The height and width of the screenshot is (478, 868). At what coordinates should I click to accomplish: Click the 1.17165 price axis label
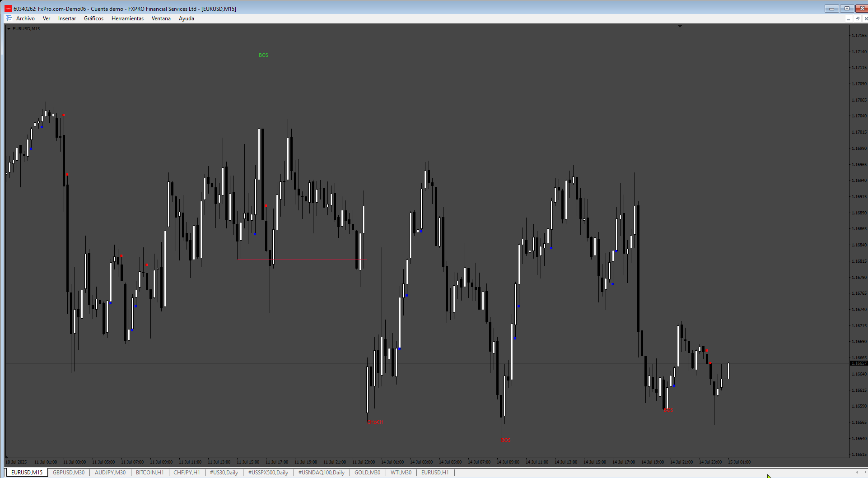coord(859,36)
